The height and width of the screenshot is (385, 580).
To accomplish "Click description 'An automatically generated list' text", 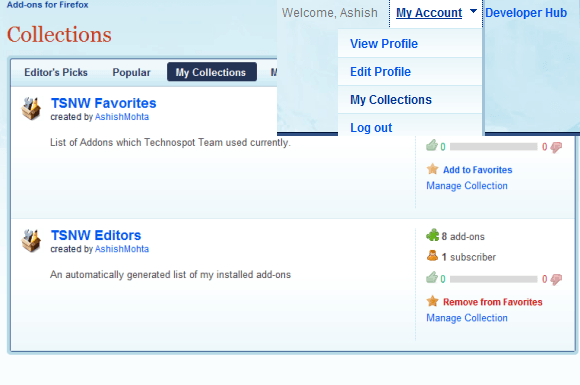I will pyautogui.click(x=170, y=274).
